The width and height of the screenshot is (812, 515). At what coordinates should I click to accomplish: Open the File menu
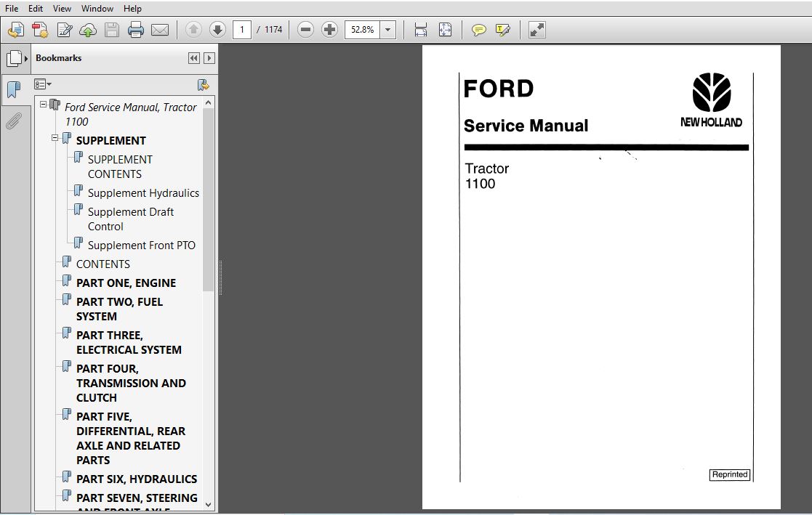(x=12, y=8)
